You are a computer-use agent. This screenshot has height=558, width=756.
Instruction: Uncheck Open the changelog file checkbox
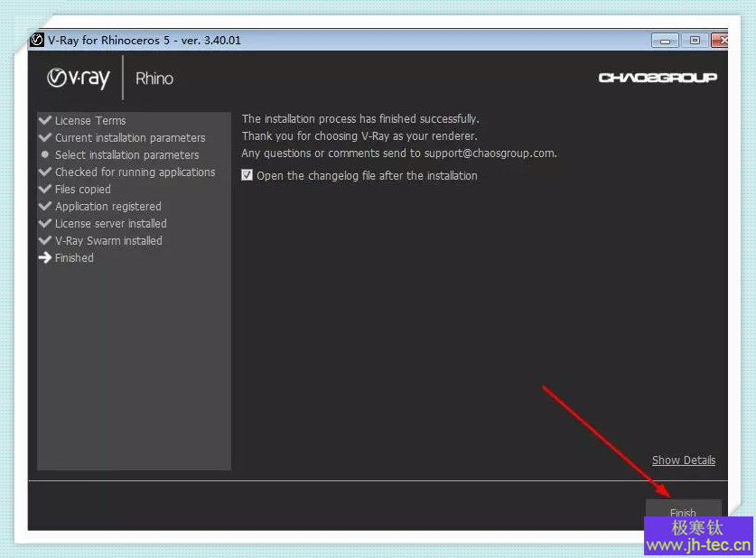pos(247,175)
